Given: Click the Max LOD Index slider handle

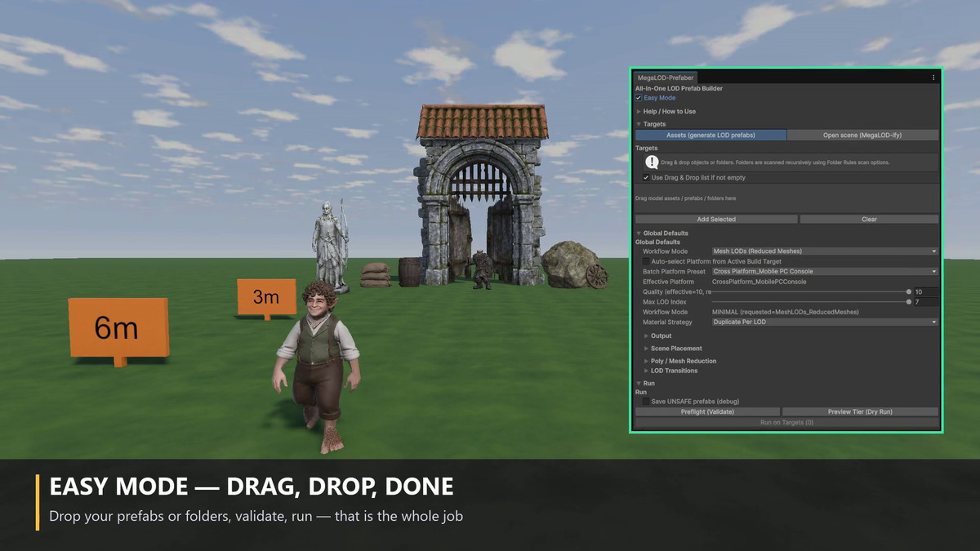Looking at the screenshot, I should [908, 302].
